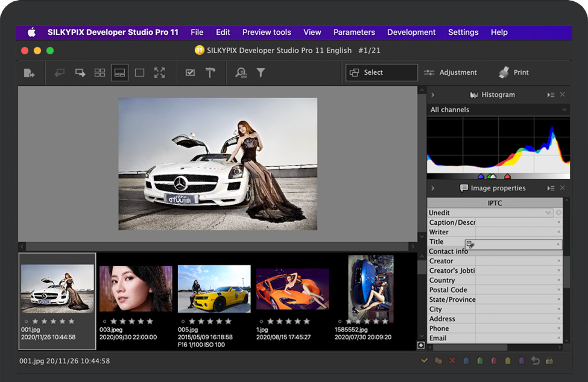588x382 pixels.
Task: Select the red histogram level marker
Action: 507,177
